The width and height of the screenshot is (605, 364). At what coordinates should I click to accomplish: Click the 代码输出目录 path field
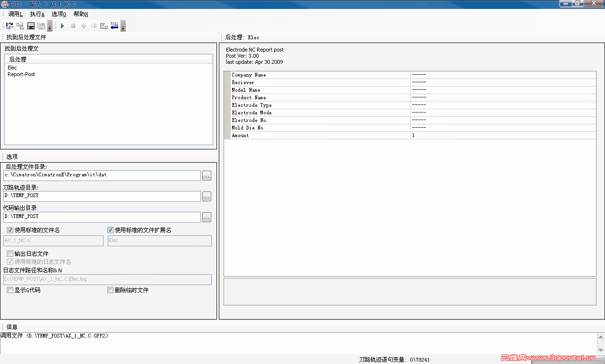(x=102, y=217)
